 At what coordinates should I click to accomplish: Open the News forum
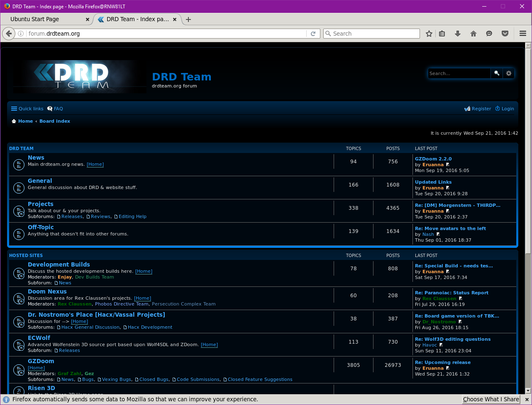tap(36, 158)
